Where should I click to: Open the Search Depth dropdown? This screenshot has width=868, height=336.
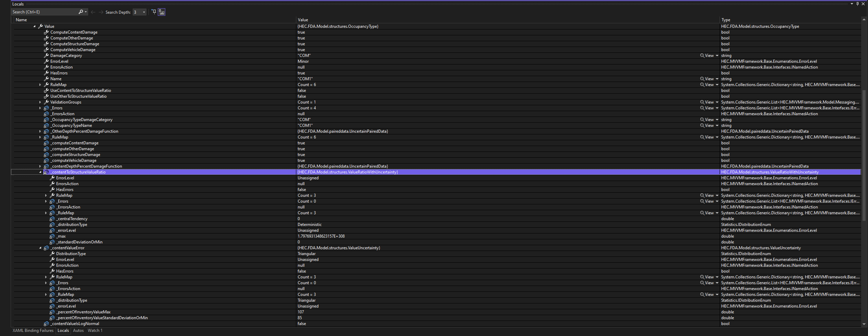(x=143, y=12)
